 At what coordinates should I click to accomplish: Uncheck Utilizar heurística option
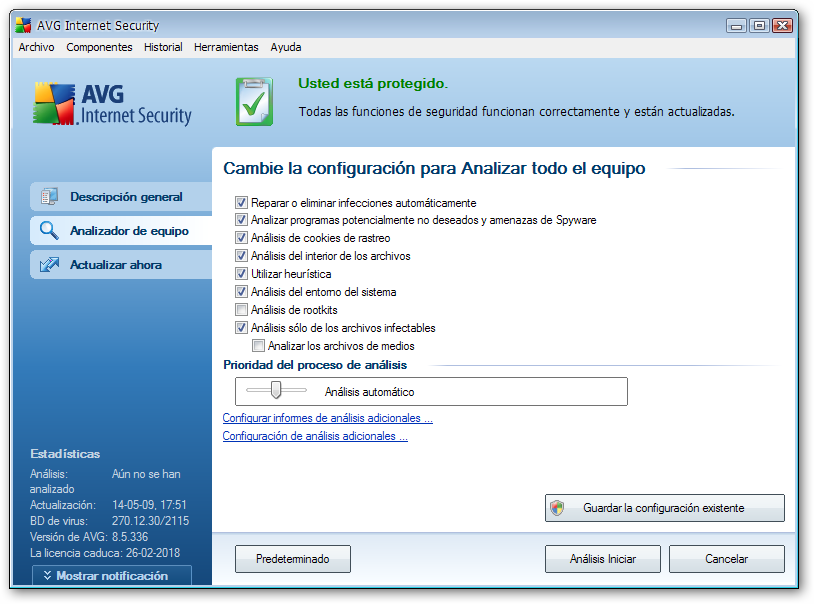pyautogui.click(x=241, y=274)
